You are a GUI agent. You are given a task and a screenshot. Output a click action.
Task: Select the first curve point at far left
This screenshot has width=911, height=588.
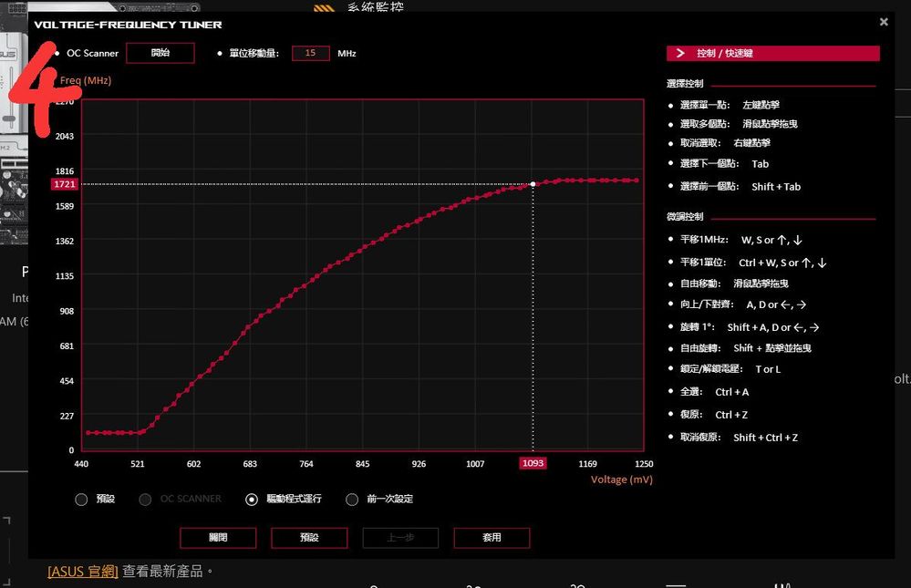click(88, 432)
